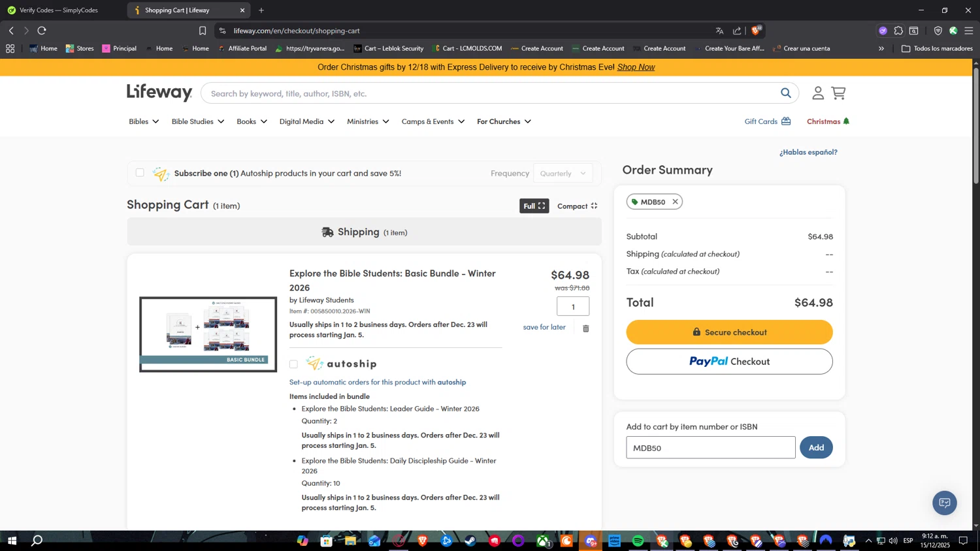The height and width of the screenshot is (551, 980).
Task: Click the search magnifier icon in Lifeway search bar
Action: coord(785,93)
